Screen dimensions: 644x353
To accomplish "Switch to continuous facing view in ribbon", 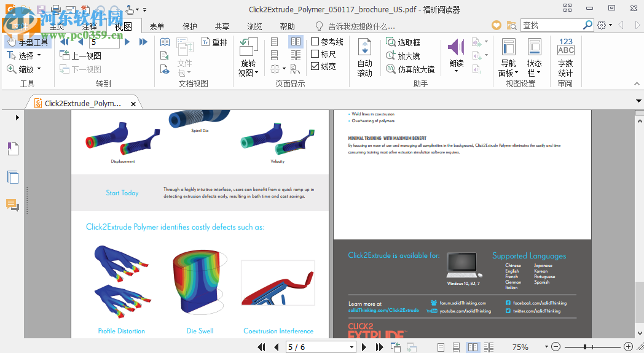I will coord(296,55).
